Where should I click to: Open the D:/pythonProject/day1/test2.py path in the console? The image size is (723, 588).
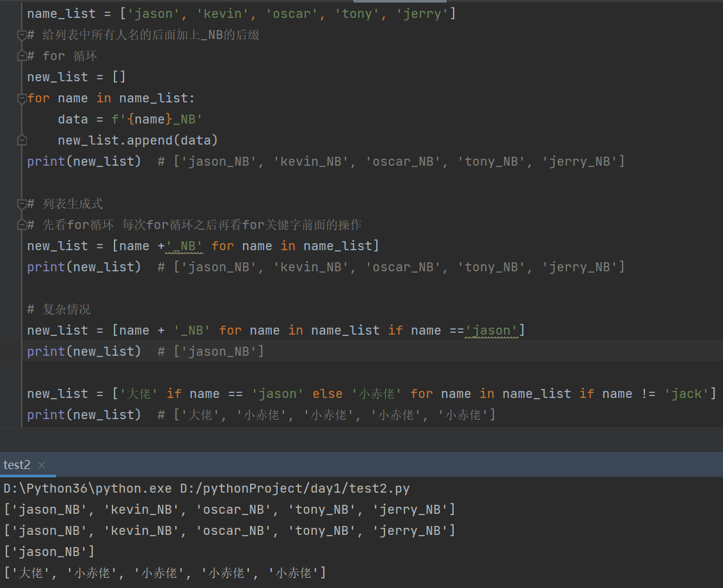295,488
